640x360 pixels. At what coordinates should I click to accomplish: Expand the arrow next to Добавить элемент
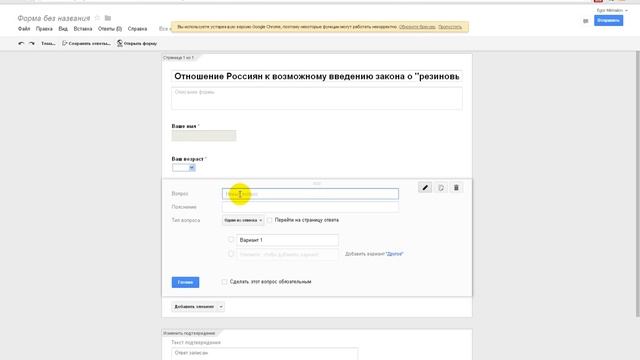pyautogui.click(x=221, y=307)
